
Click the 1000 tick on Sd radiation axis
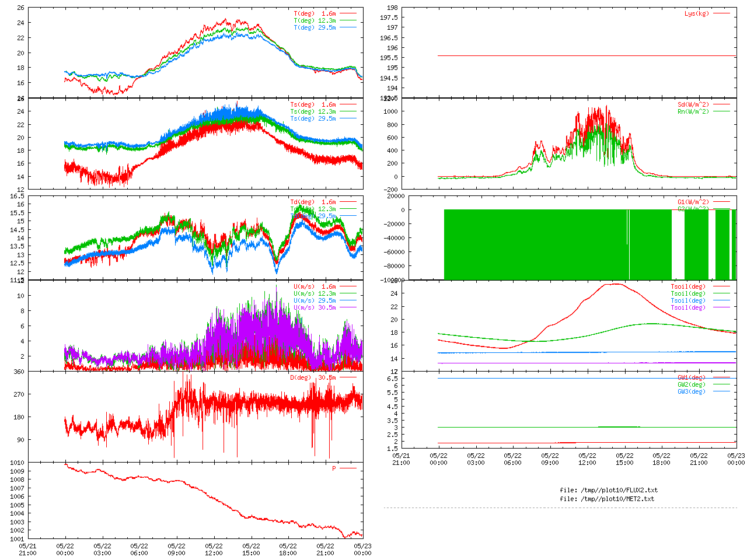pos(391,112)
